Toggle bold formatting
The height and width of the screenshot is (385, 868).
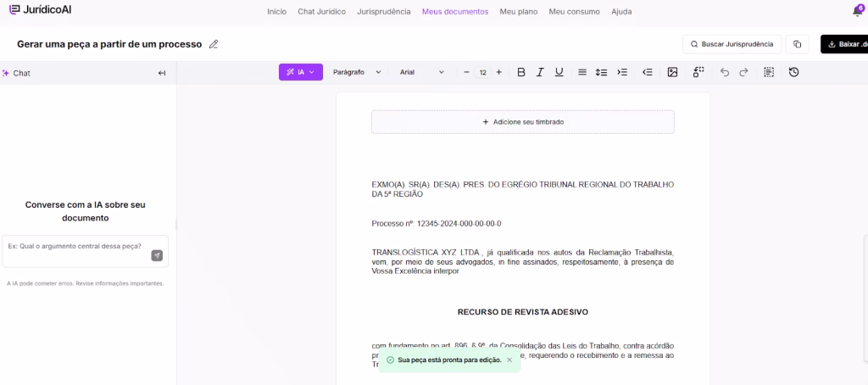(521, 72)
